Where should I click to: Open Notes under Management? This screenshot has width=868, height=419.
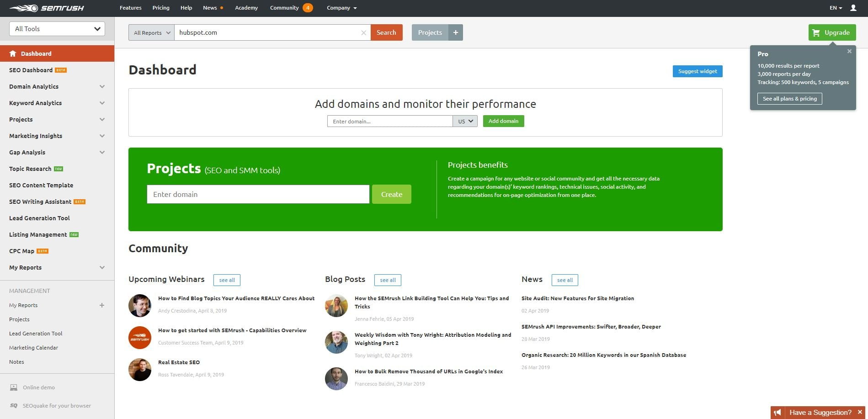pos(16,362)
